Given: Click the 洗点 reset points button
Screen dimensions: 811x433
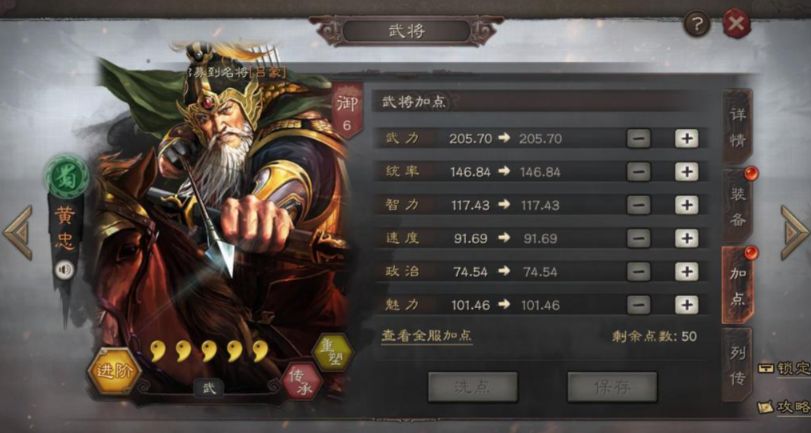Looking at the screenshot, I should point(473,387).
